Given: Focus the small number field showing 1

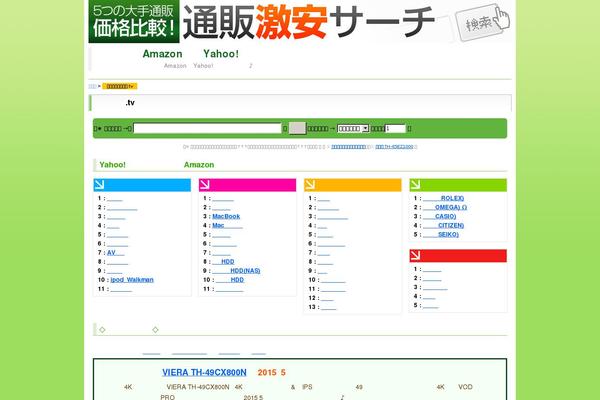Looking at the screenshot, I should pos(395,129).
